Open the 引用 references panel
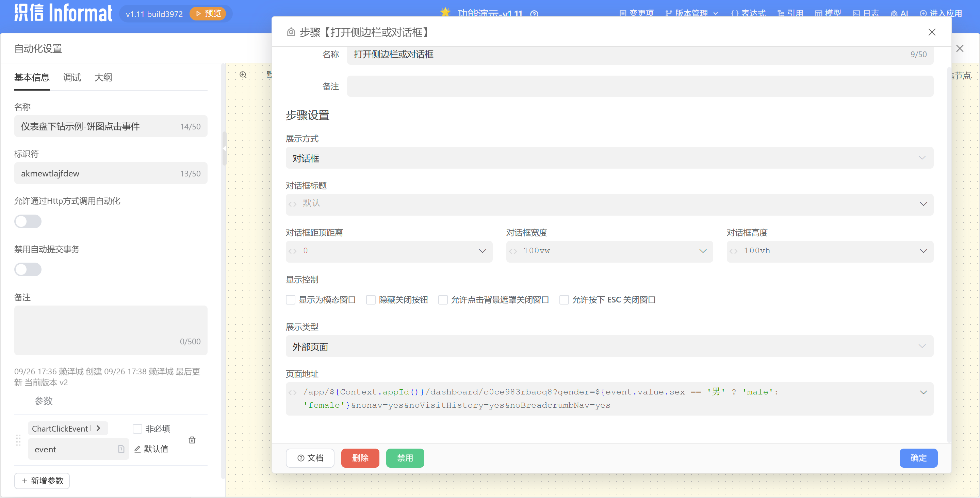 coord(791,13)
